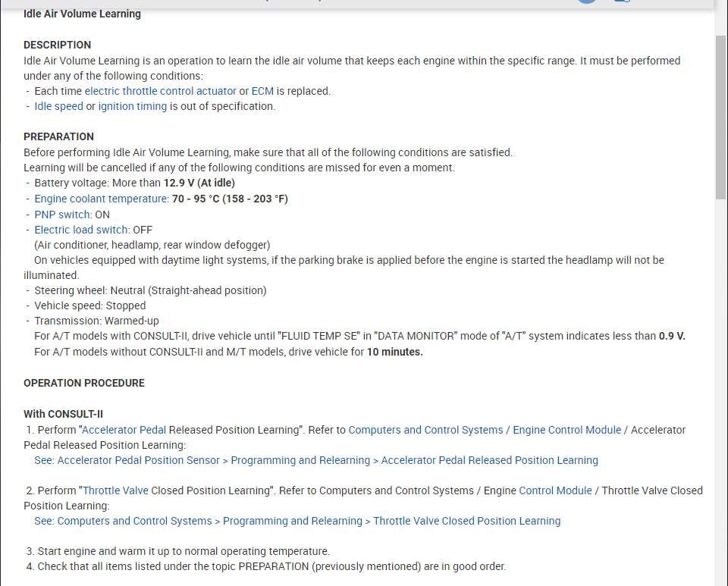Click the vertical scrollbar thumb
This screenshot has height=586, width=728.
721,114
